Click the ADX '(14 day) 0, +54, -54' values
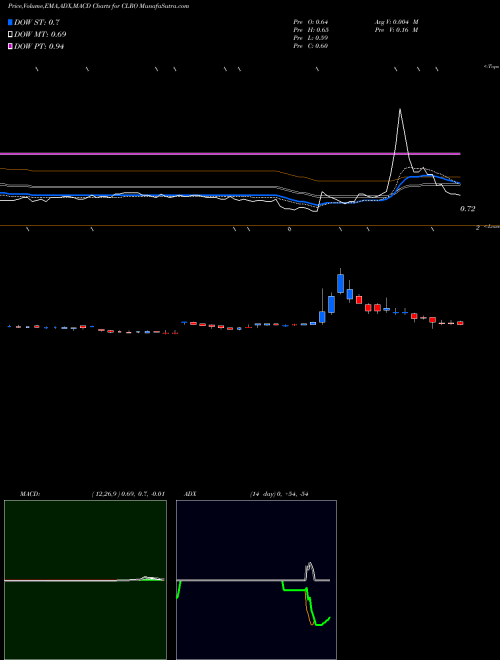This screenshot has height=660, width=500. (279, 494)
